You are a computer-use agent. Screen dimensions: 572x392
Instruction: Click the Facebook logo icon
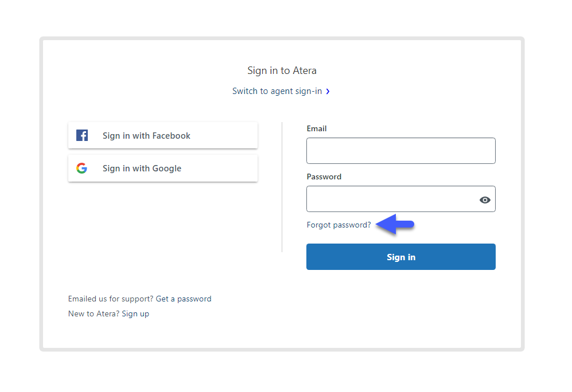(x=82, y=135)
